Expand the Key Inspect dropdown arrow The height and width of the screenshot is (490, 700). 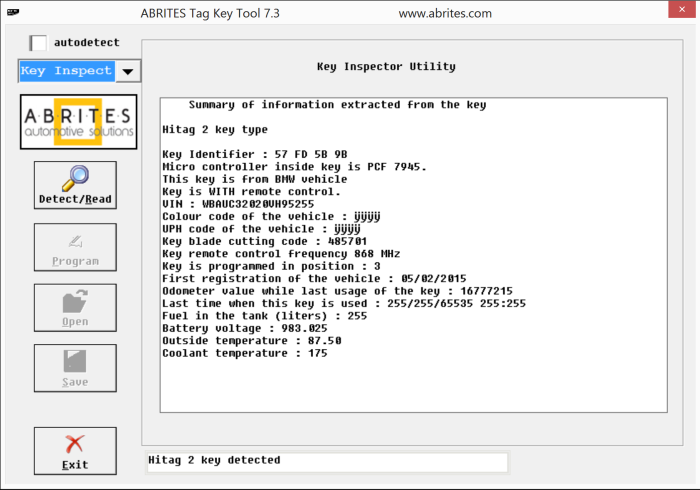[x=128, y=71]
